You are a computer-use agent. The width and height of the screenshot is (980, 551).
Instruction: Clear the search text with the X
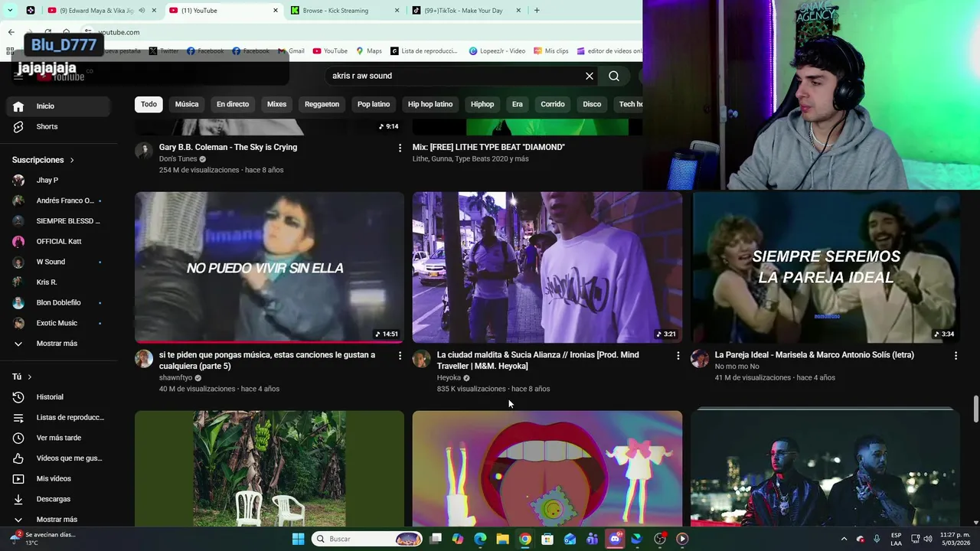point(590,76)
